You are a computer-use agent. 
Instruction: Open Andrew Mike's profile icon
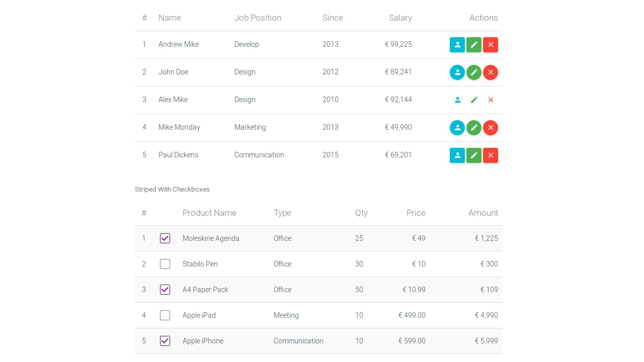[457, 45]
